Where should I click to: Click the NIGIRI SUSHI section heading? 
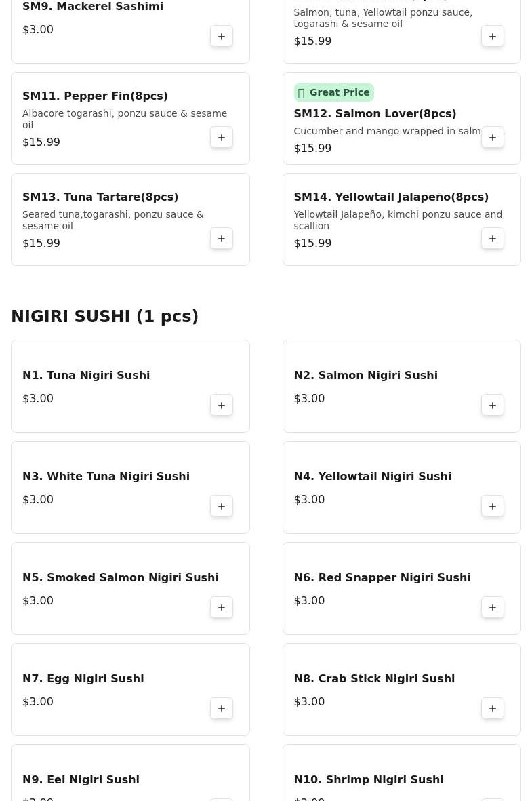pos(105,317)
